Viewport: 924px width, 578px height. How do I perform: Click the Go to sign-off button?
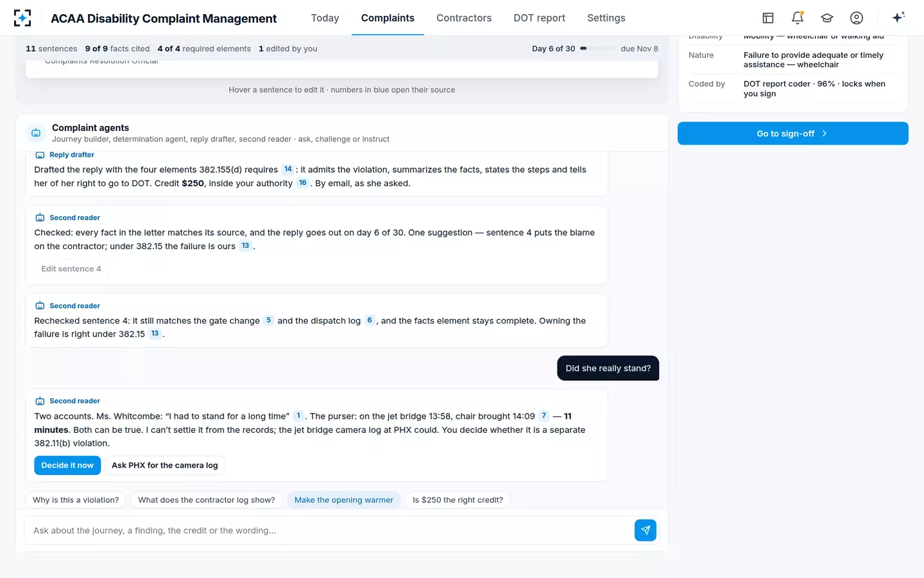793,134
